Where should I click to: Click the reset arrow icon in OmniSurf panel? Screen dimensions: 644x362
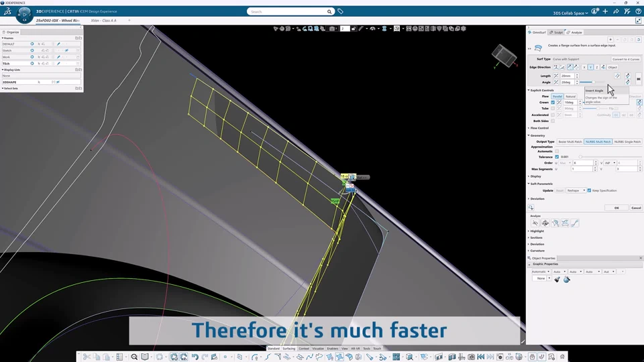[x=638, y=40]
